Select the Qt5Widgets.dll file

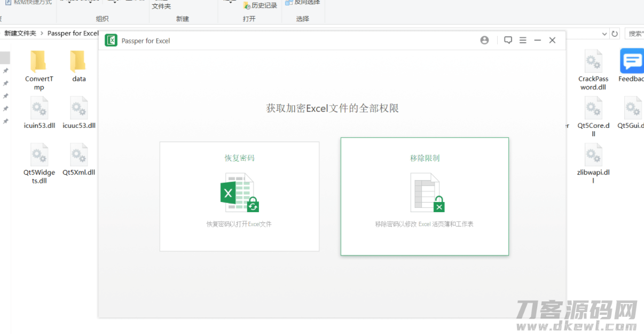(x=39, y=164)
